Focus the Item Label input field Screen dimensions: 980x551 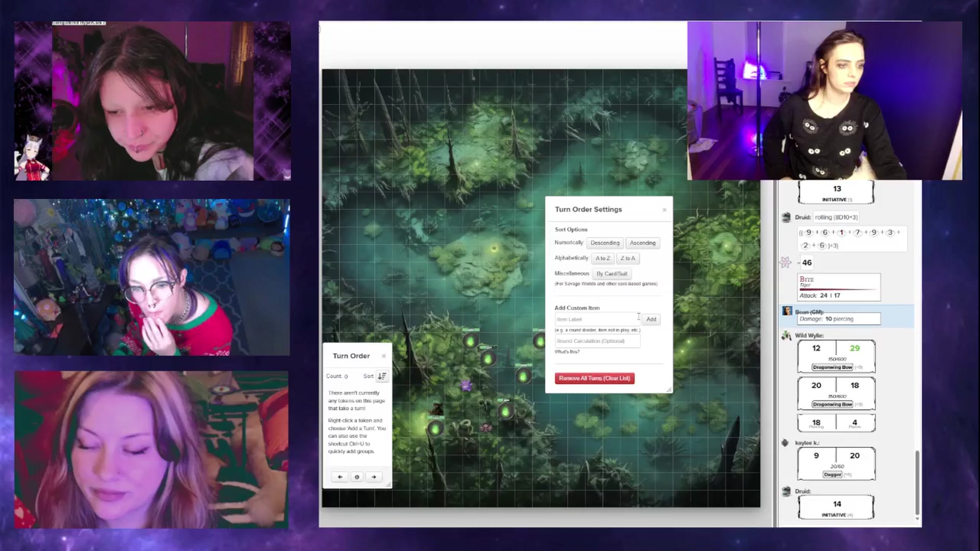point(597,319)
